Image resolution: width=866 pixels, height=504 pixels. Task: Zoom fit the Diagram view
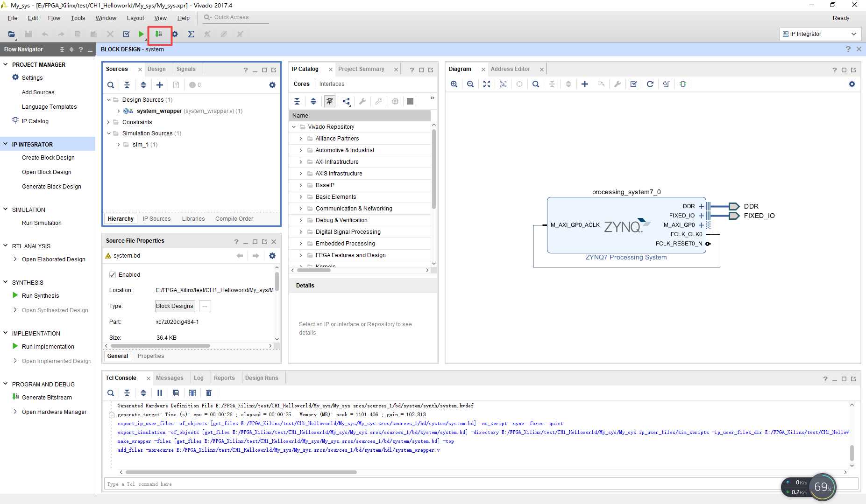click(x=487, y=84)
